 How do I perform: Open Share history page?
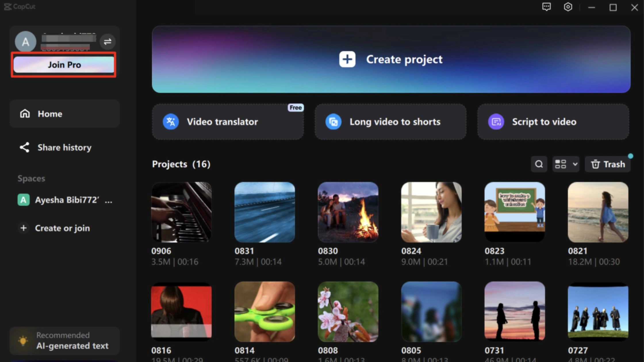coord(64,147)
